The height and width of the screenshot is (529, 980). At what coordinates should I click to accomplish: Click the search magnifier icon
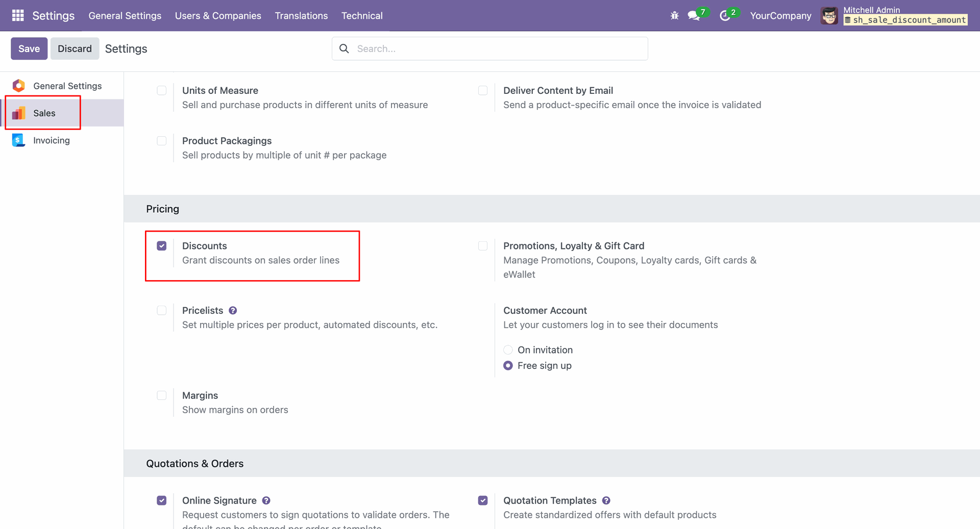[345, 48]
